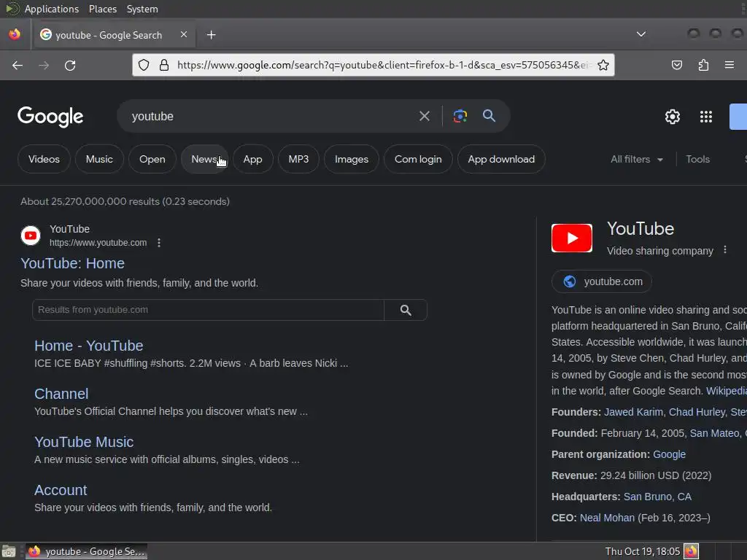The width and height of the screenshot is (747, 560).
Task: Open the Wikipedia source link
Action: point(726,391)
